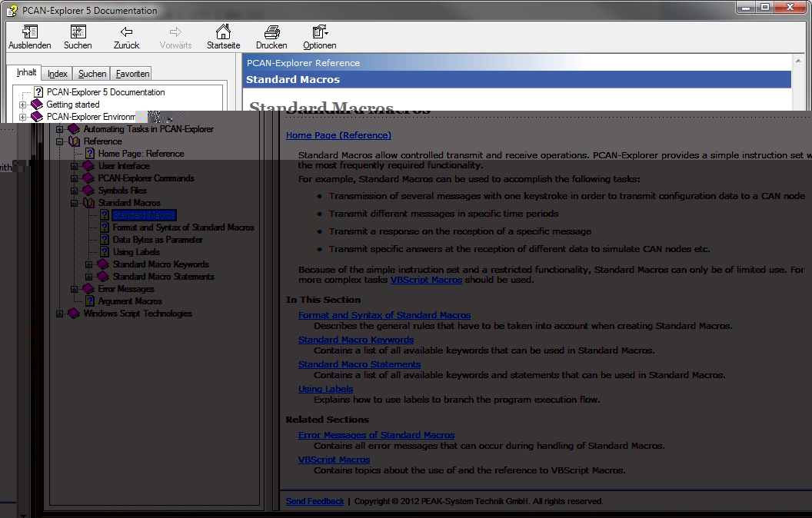Expand Automating Tasks in PCAN-Explorer
The height and width of the screenshot is (518, 812).
point(59,129)
